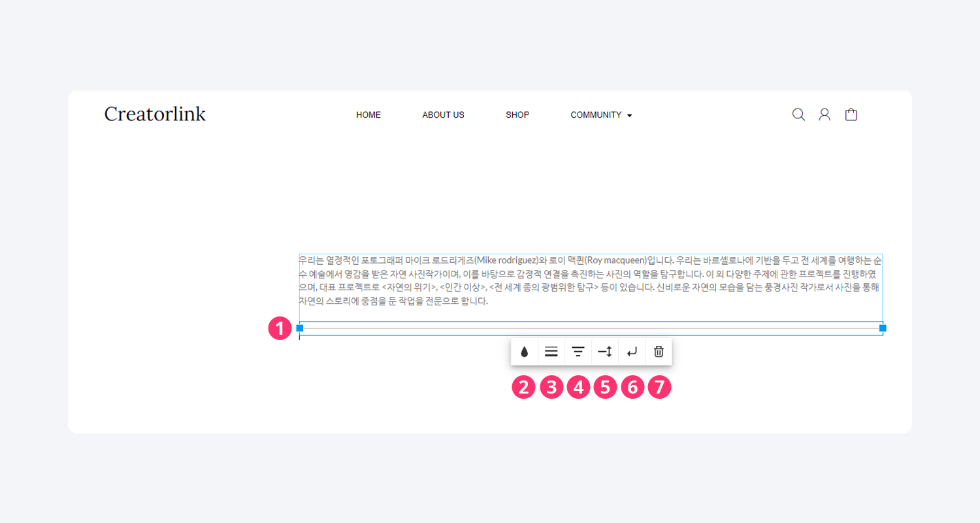
Task: Navigate to the SHOP menu item
Action: click(517, 115)
